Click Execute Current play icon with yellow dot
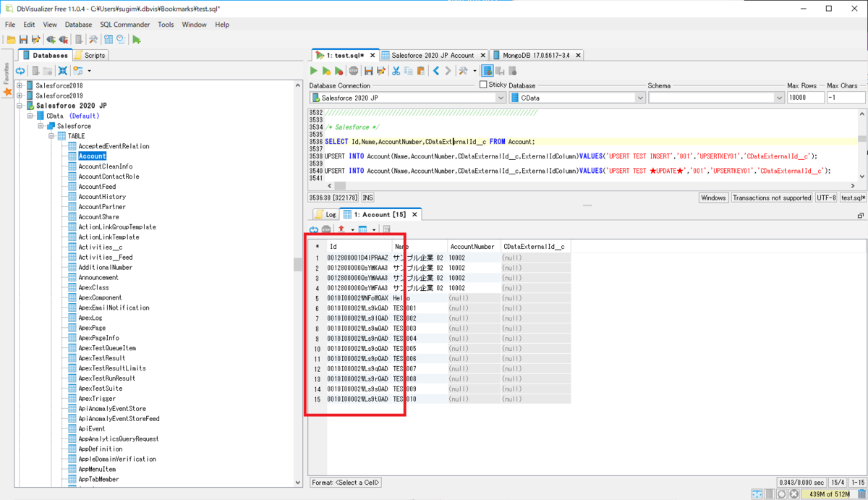The image size is (868, 500). pyautogui.click(x=326, y=71)
